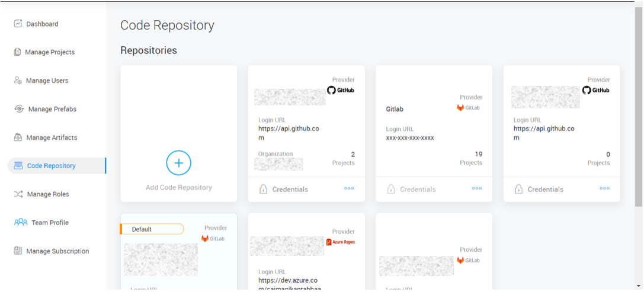
Task: Click the Azure Repos provider logo
Action: [x=341, y=242]
